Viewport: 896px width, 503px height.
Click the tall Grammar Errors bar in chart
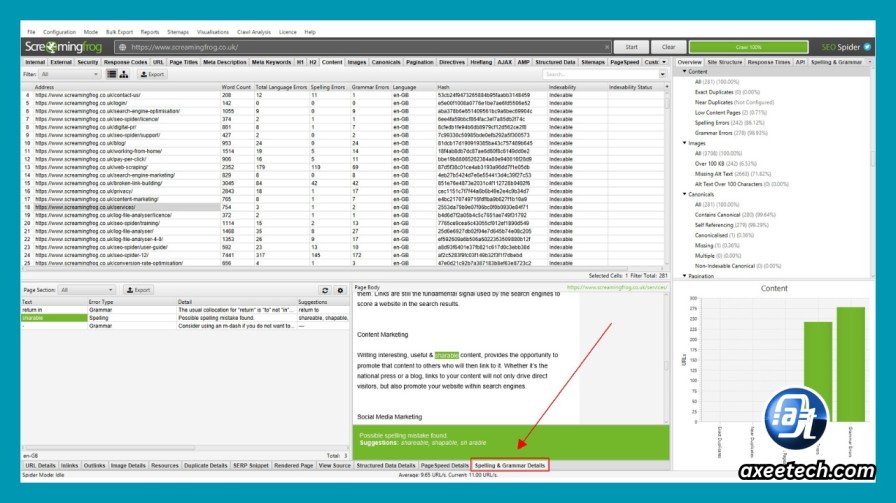click(x=851, y=364)
